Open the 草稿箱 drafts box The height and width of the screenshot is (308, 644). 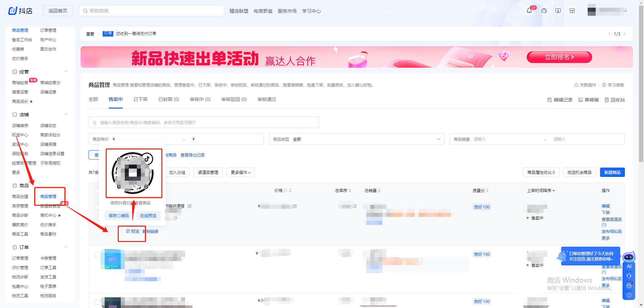click(588, 100)
